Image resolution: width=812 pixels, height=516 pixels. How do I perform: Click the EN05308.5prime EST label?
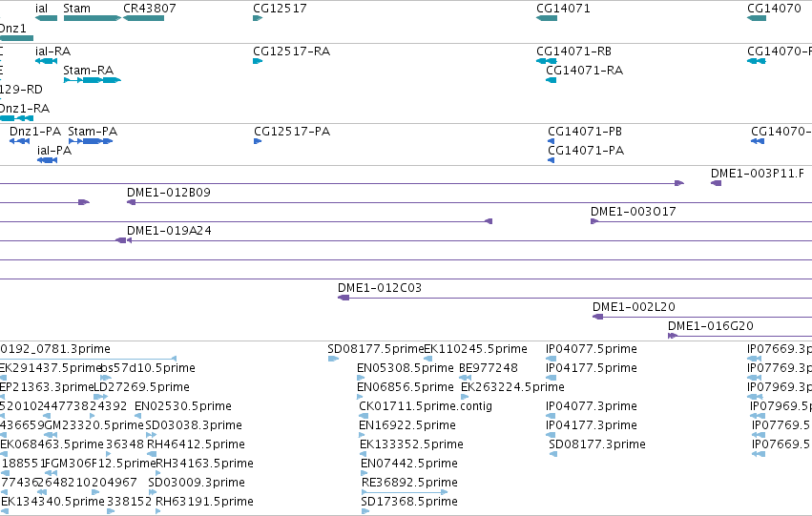[x=406, y=368]
